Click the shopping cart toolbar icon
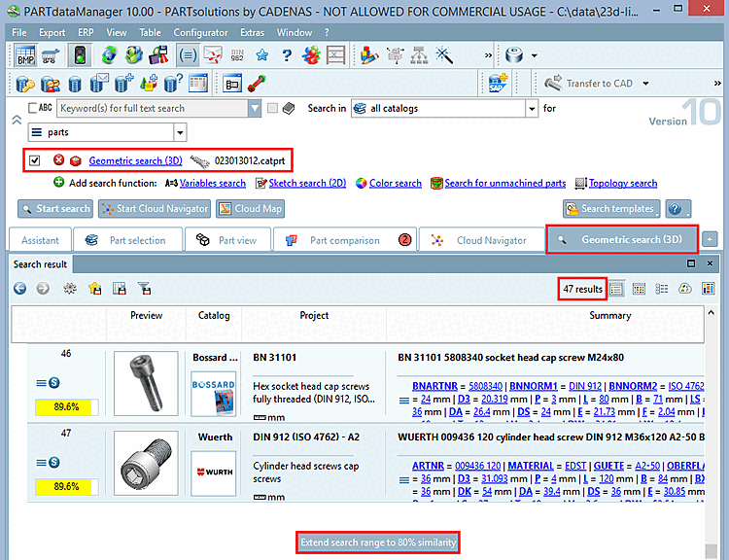This screenshot has width=729, height=560. [x=51, y=55]
